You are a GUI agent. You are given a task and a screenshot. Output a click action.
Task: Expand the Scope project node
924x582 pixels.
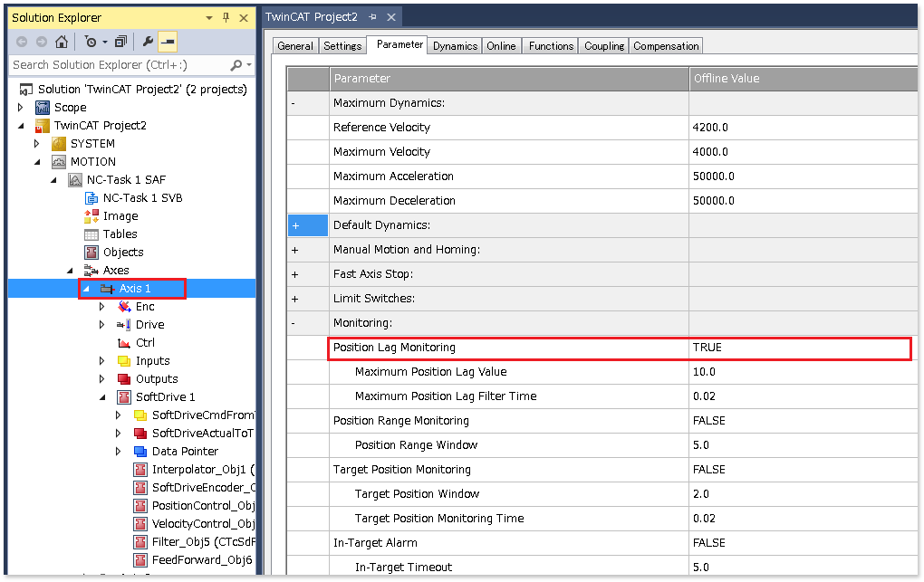21,108
